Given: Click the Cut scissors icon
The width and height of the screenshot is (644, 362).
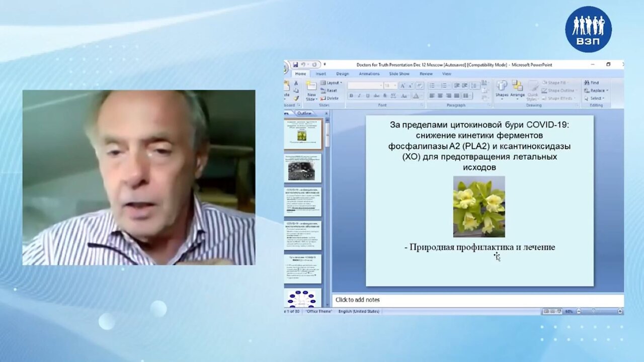Looking at the screenshot, I should point(296,83).
